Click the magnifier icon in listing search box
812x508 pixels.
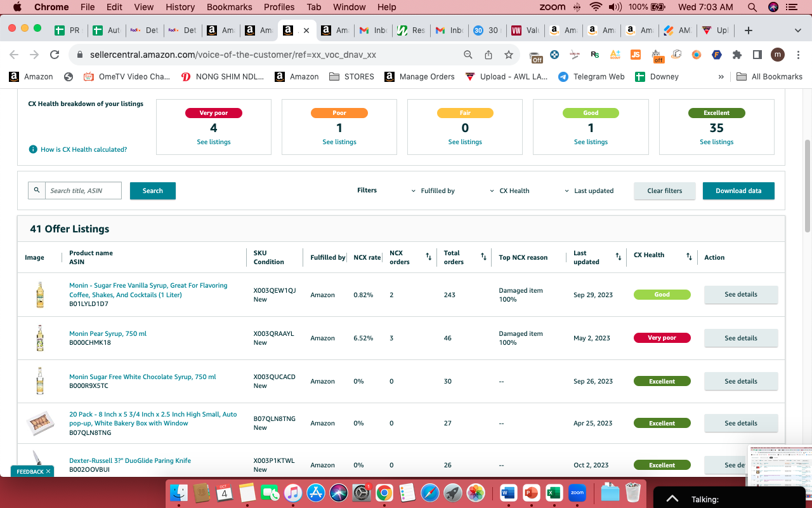click(37, 190)
